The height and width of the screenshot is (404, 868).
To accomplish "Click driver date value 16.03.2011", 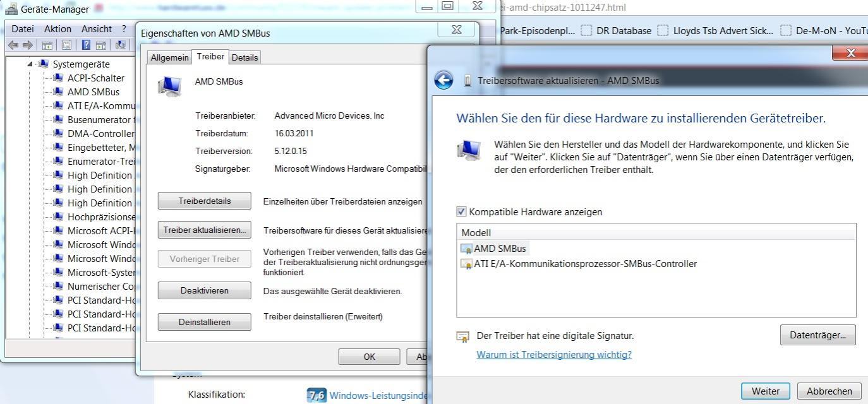I will pyautogui.click(x=294, y=133).
